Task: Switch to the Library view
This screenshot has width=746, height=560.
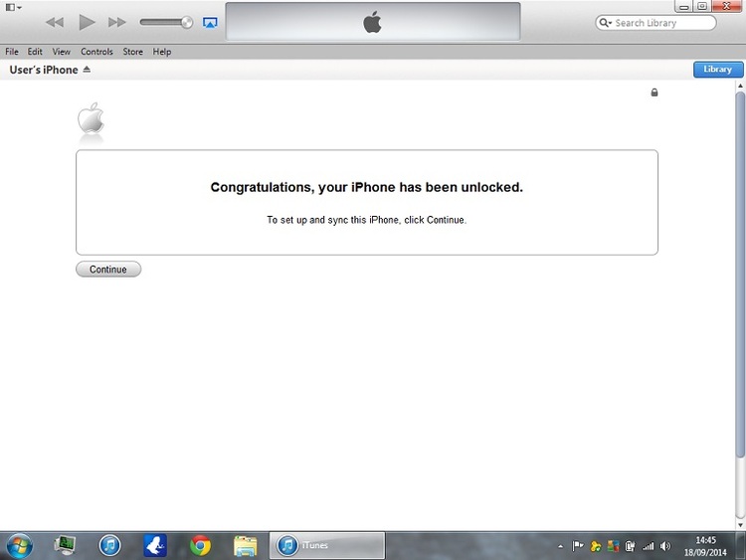Action: 718,70
